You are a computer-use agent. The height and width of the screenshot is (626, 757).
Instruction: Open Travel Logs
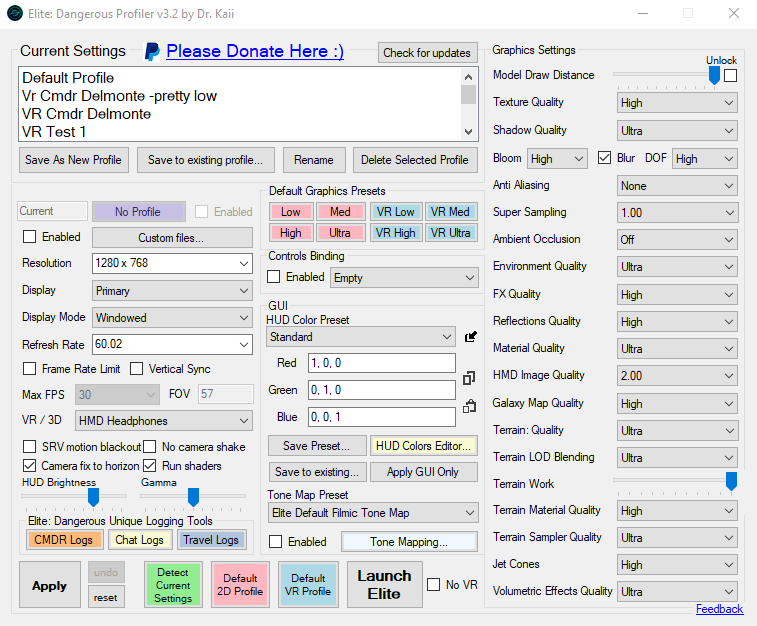tap(211, 540)
